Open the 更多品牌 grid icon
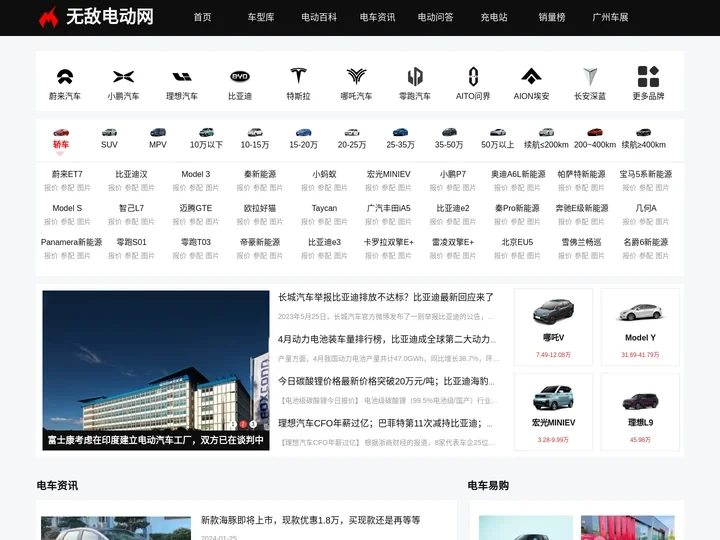 pyautogui.click(x=648, y=76)
